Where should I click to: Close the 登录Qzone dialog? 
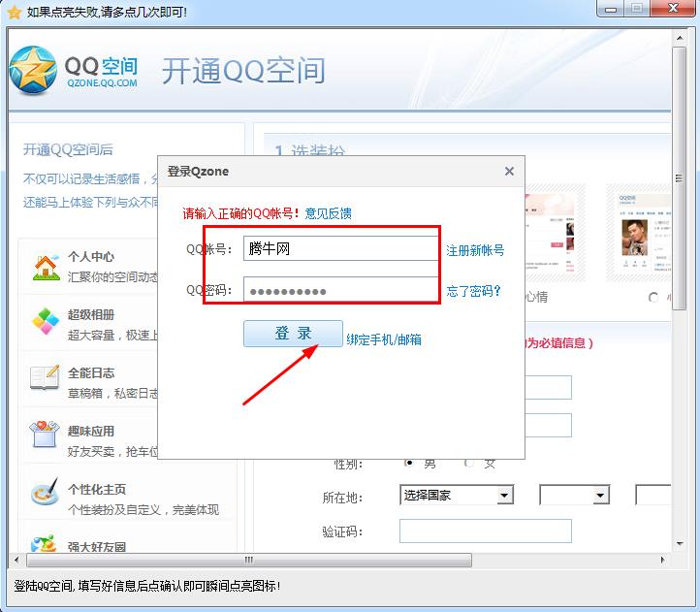(509, 172)
